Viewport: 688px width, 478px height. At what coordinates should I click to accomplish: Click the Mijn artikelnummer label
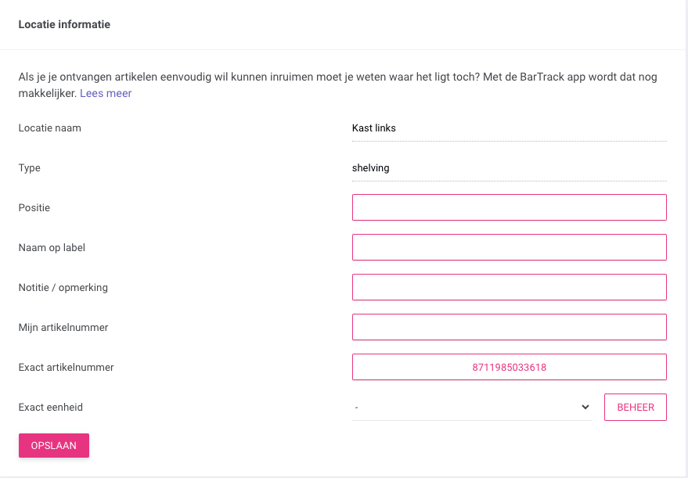click(63, 327)
